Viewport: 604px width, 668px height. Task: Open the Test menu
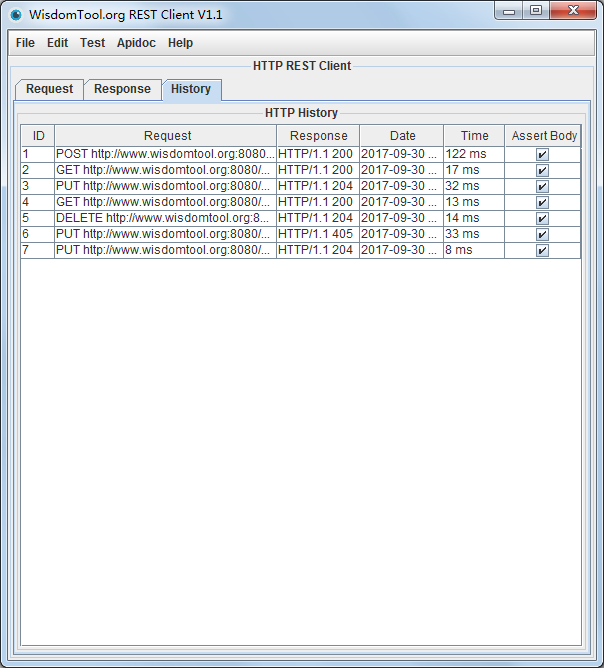pos(92,43)
